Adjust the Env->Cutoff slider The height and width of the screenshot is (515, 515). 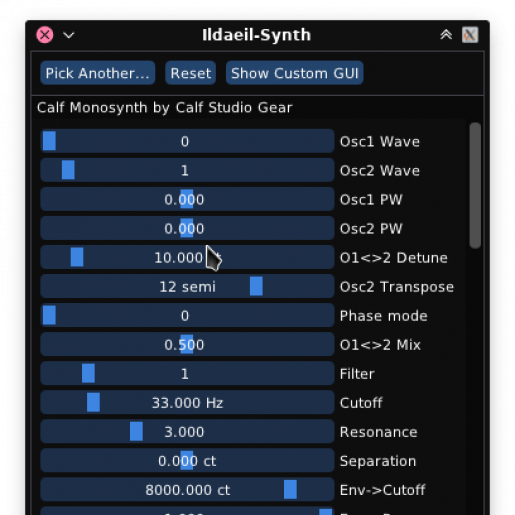187,489
